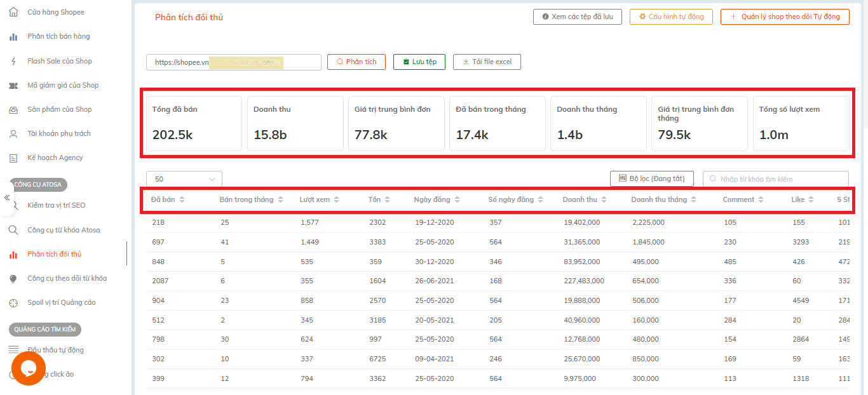Click the keyword search box above table
868x395 pixels.
[775, 179]
